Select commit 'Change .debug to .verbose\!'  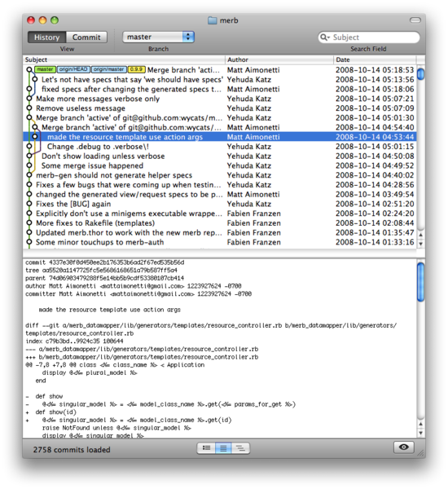(x=220, y=147)
